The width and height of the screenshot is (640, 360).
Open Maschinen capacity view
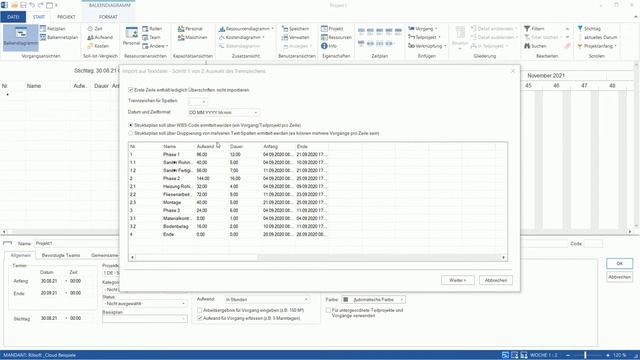tap(193, 37)
